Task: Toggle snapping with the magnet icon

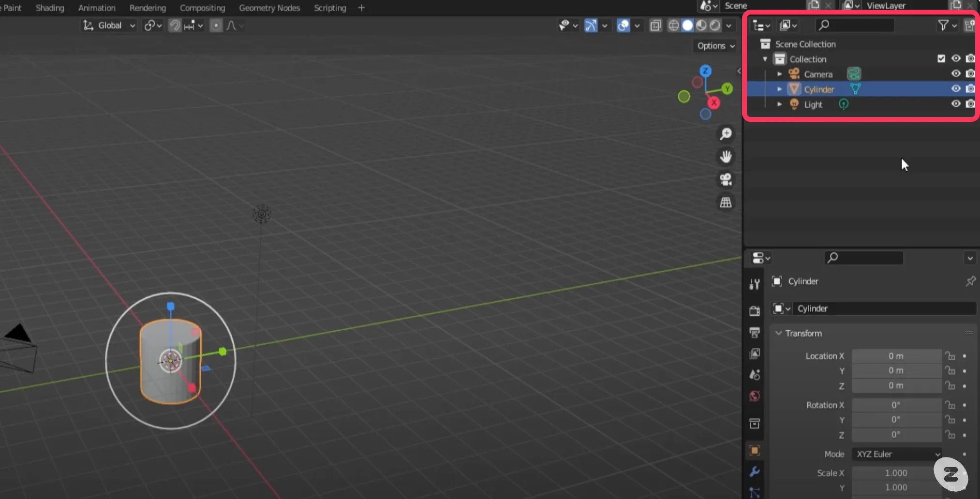Action: 175,25
